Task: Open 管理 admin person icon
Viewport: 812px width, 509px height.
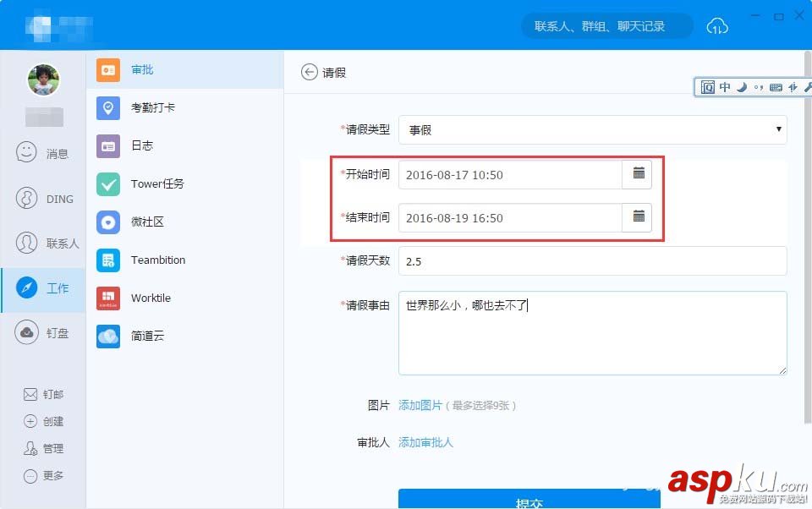Action: [30, 448]
